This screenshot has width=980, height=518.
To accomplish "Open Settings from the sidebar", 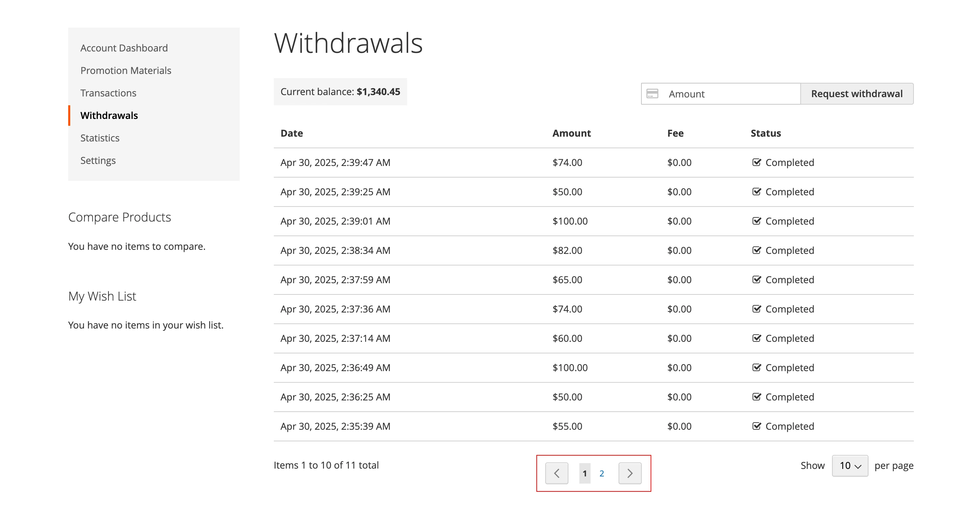I will click(x=98, y=160).
